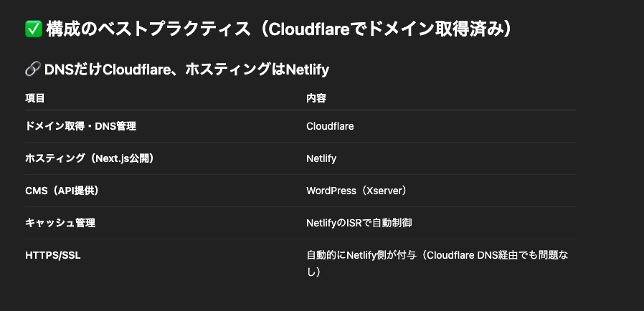This screenshot has width=644, height=311.
Task: Select the CMS（API提供） row label
Action: click(62, 191)
